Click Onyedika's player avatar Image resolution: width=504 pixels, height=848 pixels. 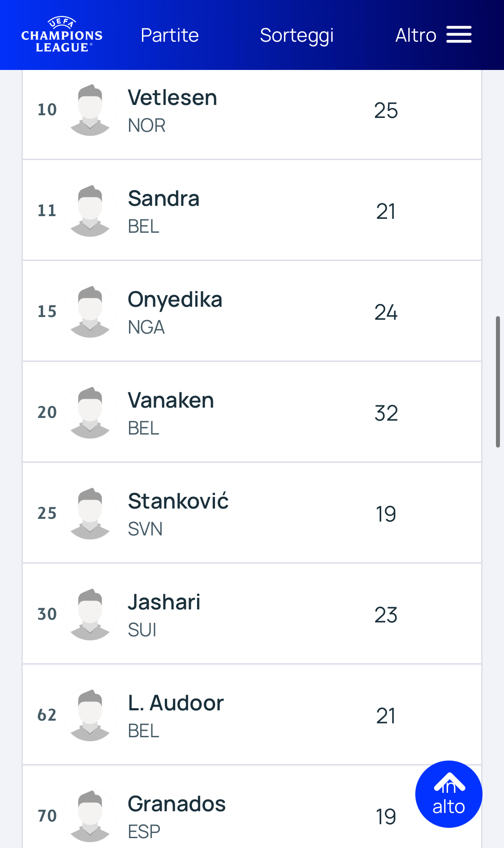click(90, 311)
